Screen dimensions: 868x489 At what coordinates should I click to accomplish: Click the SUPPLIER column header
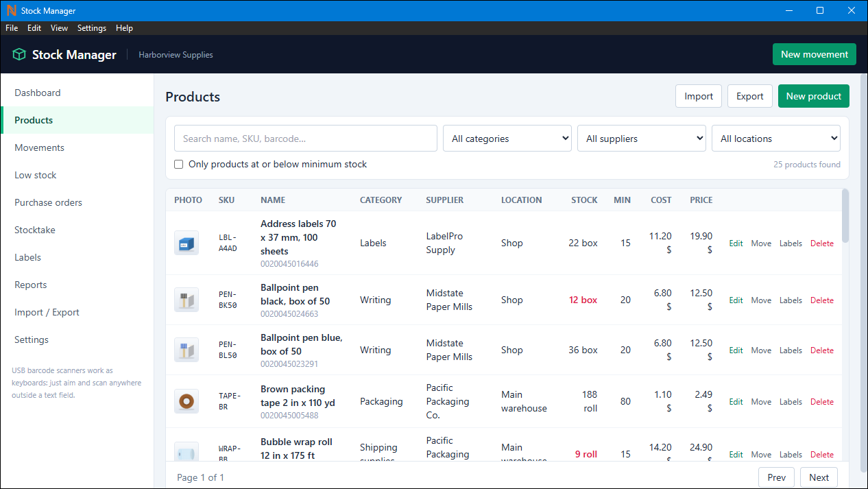coord(445,200)
